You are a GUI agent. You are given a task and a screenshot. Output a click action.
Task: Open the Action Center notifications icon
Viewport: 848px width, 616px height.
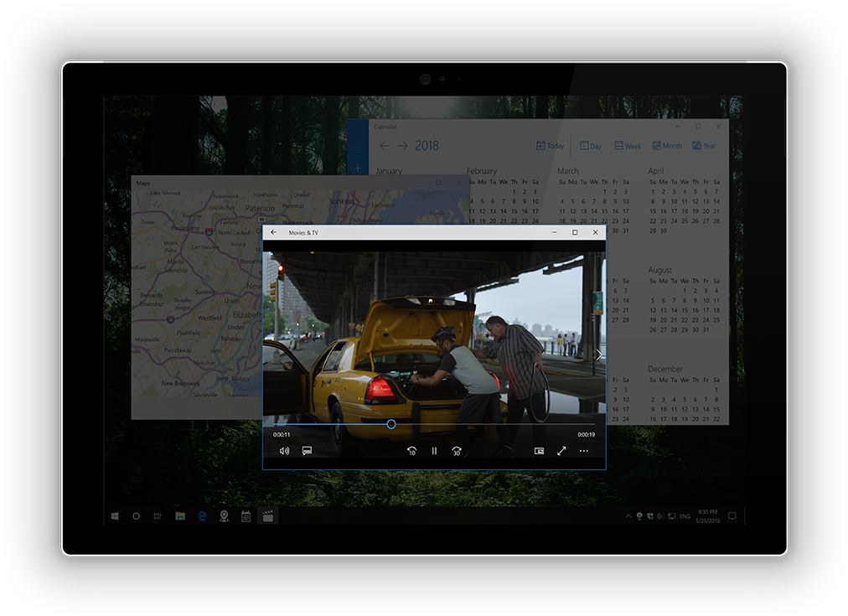pos(732,516)
